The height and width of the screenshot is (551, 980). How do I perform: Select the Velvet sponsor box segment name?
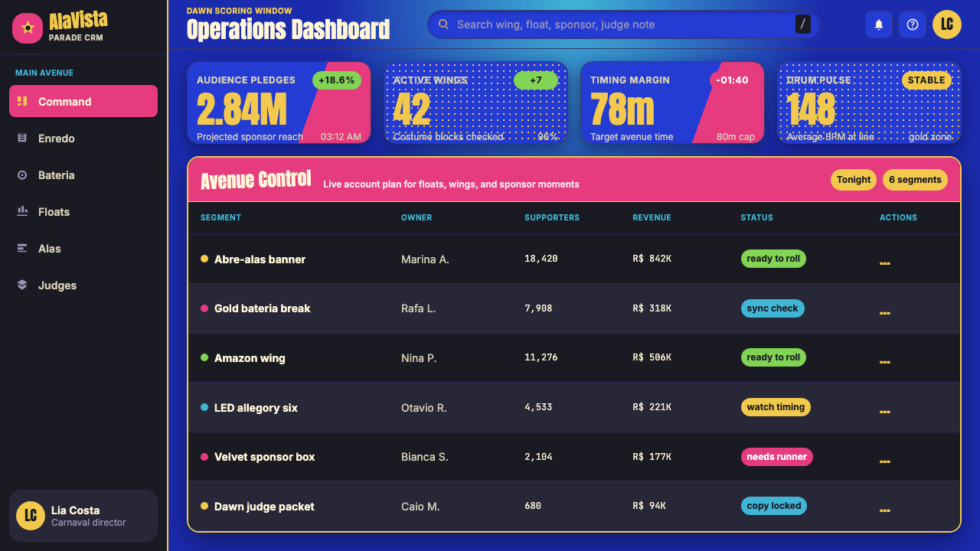[x=264, y=457]
